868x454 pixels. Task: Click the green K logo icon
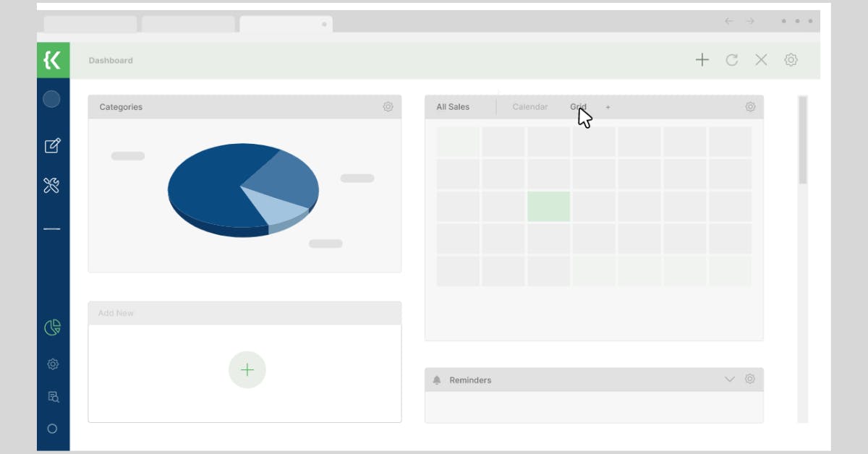coord(53,60)
